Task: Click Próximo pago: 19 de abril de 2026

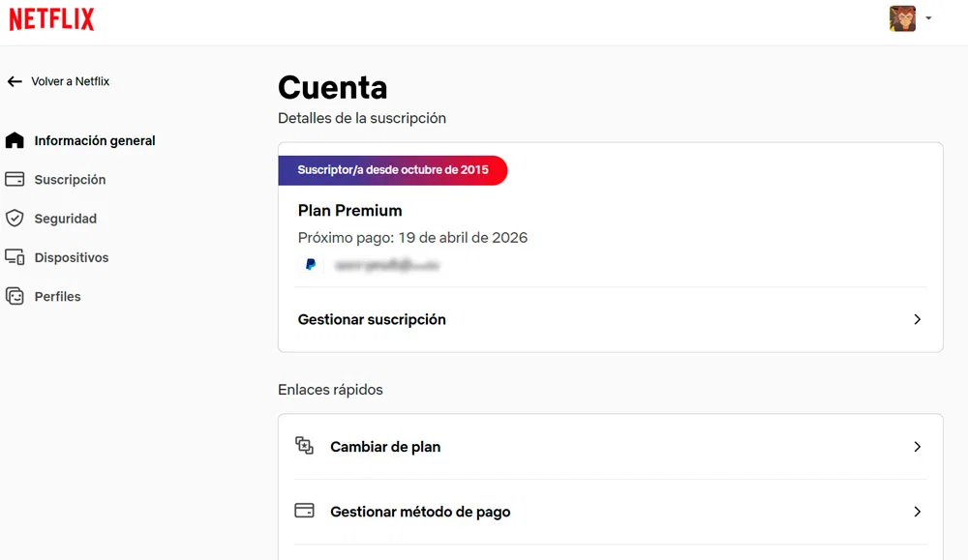Action: click(x=412, y=238)
